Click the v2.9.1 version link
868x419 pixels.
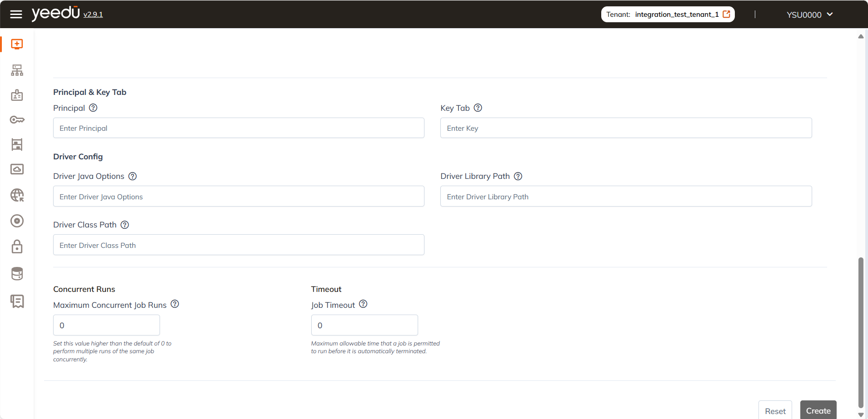point(93,15)
